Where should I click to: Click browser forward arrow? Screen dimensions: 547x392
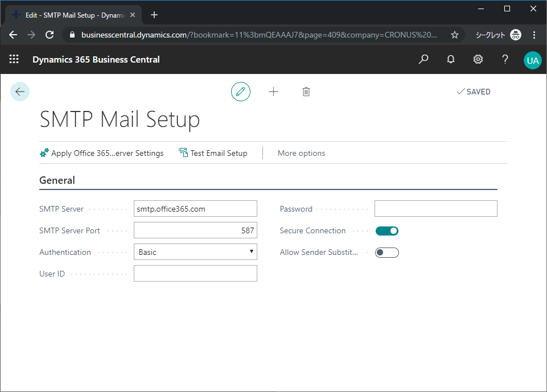click(31, 35)
